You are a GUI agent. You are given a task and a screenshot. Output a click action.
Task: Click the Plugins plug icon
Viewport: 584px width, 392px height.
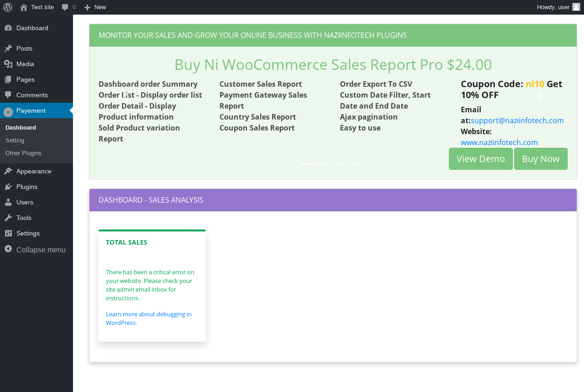8,187
